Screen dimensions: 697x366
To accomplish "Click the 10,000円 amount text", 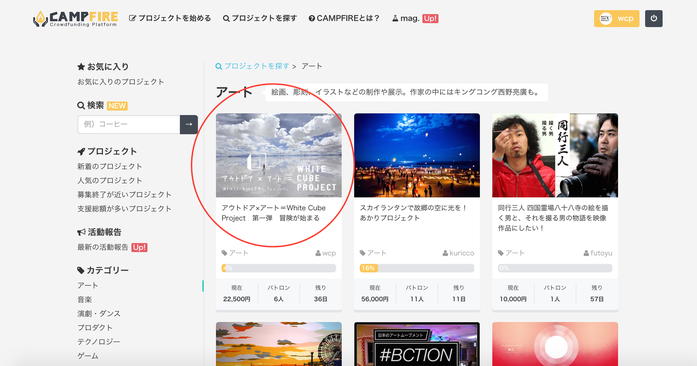I will pos(513,299).
